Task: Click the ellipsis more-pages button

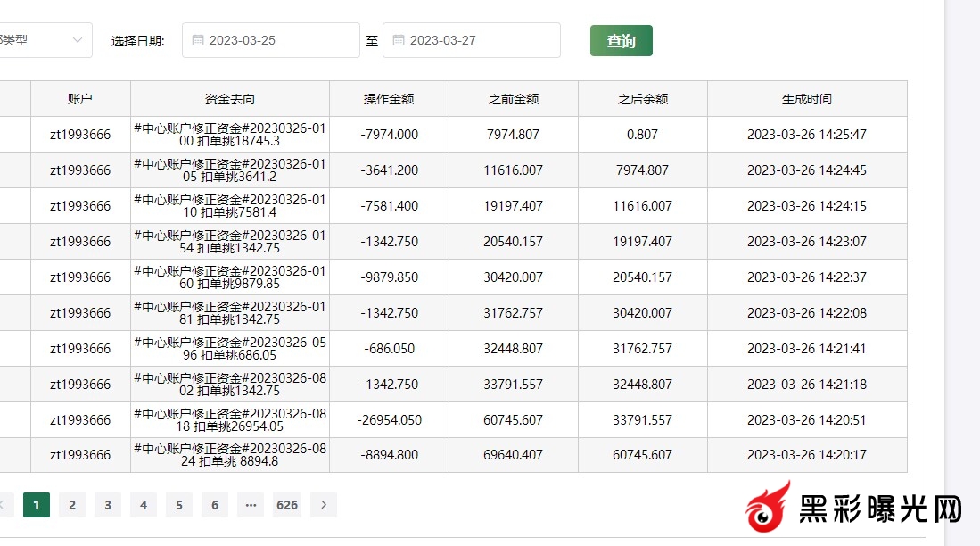Action: pyautogui.click(x=251, y=505)
